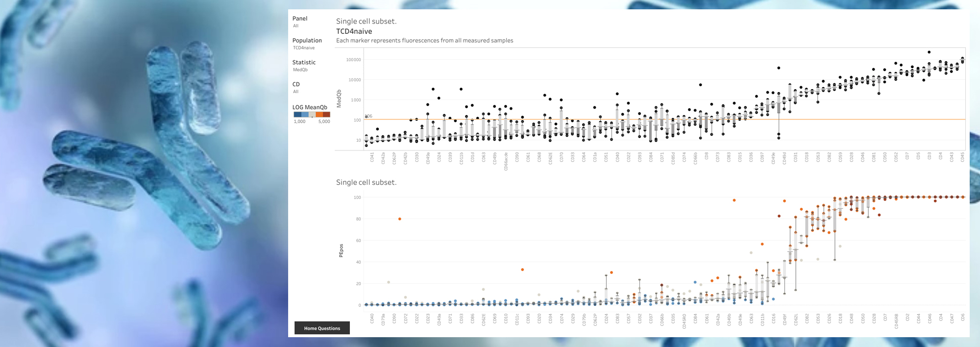
Task: Select the darkest blue LOG MeanQb legend swatch
Action: coord(297,114)
